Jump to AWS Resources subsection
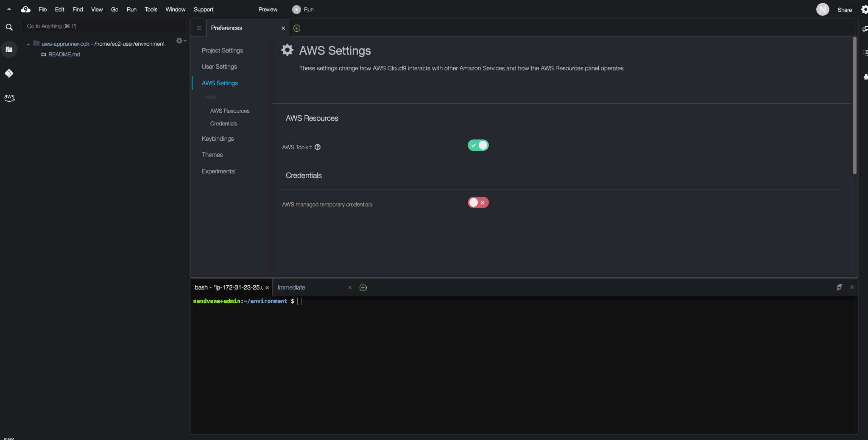This screenshot has width=868, height=440. [x=230, y=111]
